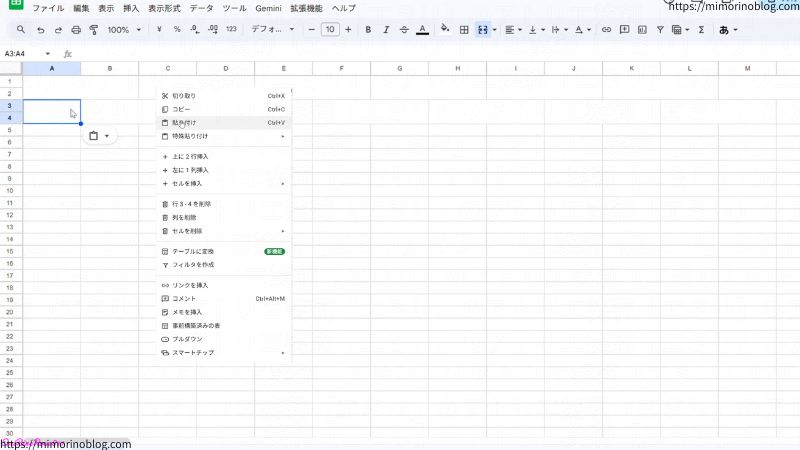Open text rotation dropdown
Viewport: 800px width, 450px height.
tap(583, 30)
